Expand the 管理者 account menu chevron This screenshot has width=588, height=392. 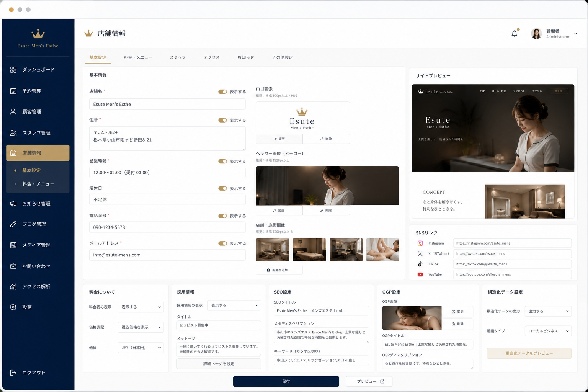575,34
